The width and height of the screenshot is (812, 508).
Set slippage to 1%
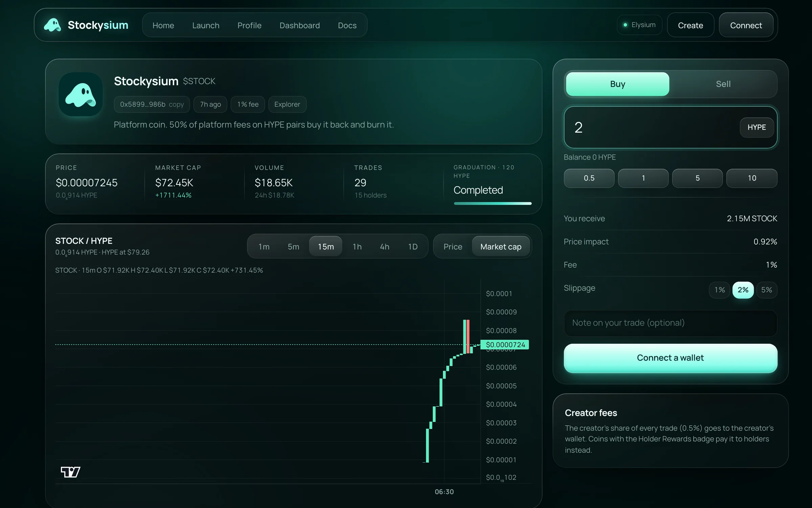[719, 290]
